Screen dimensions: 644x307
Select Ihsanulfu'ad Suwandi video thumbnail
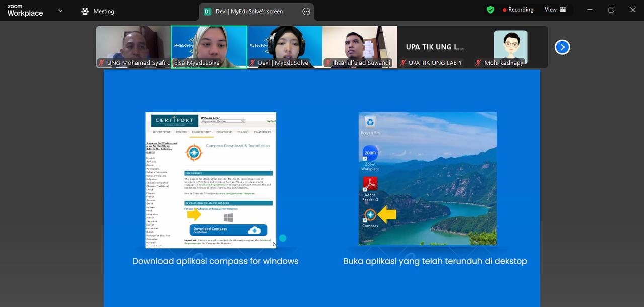[360, 47]
